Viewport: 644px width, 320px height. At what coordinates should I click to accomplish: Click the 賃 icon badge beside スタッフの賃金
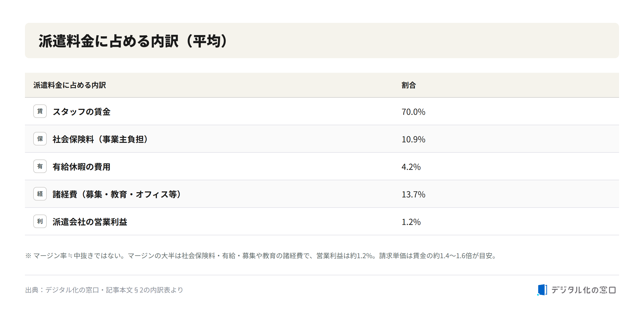point(40,111)
